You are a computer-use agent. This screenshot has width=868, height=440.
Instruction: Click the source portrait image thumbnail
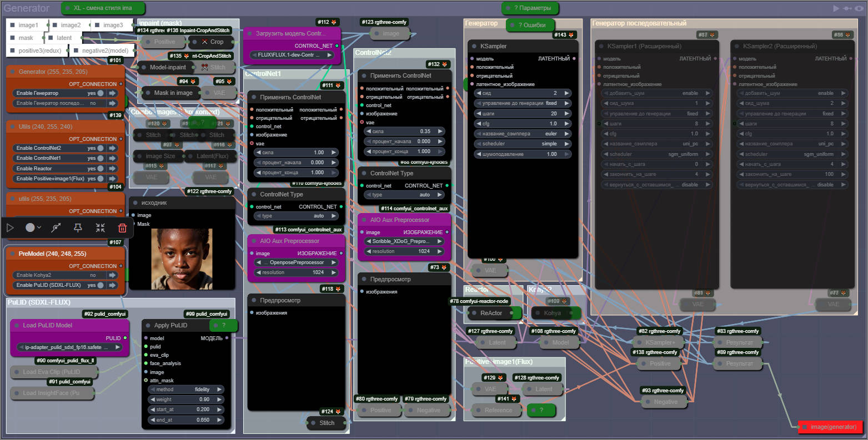pos(182,259)
